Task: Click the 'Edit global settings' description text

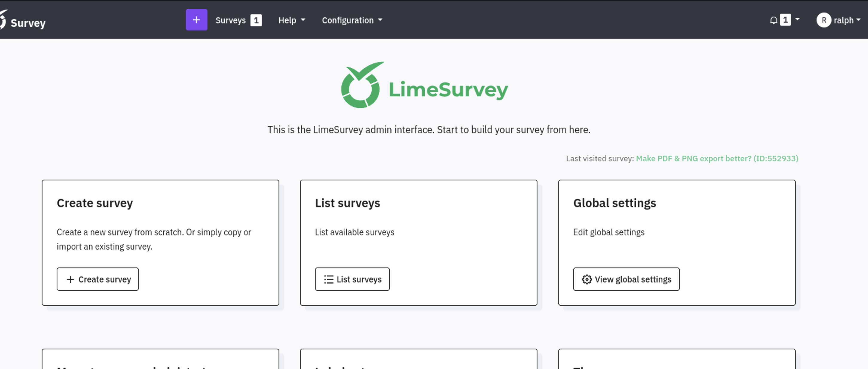Action: pyautogui.click(x=609, y=232)
